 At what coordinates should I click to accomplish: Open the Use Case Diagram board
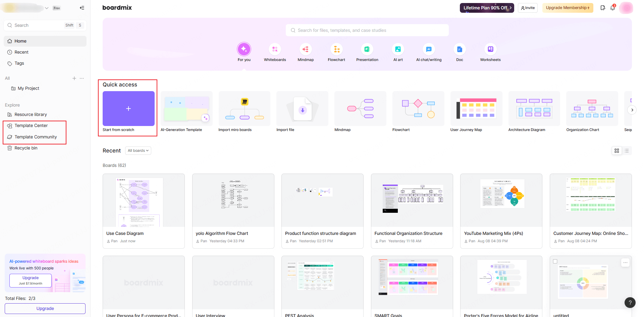point(144,211)
